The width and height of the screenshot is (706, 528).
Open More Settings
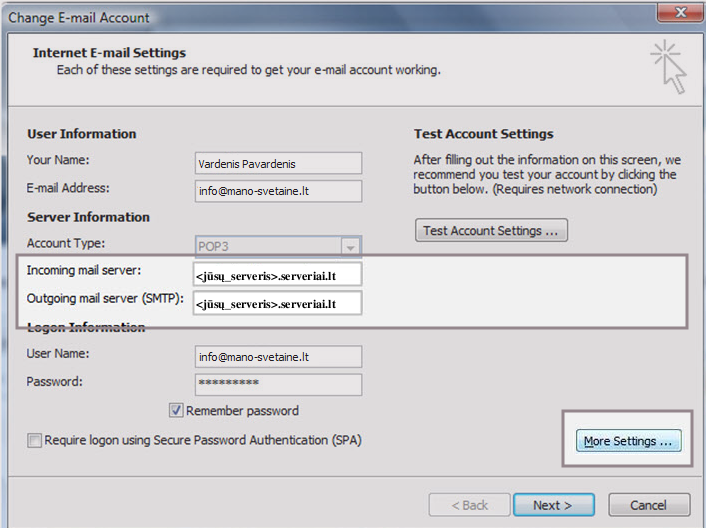628,441
